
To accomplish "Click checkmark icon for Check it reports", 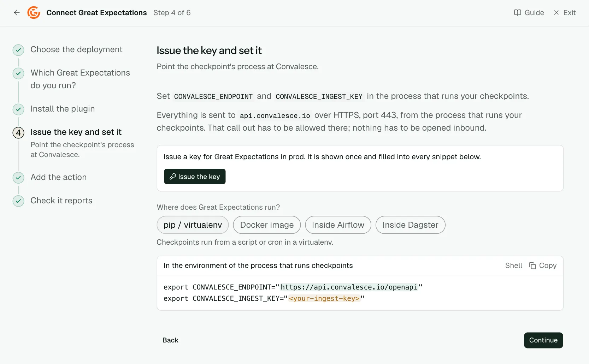I will tap(18, 201).
